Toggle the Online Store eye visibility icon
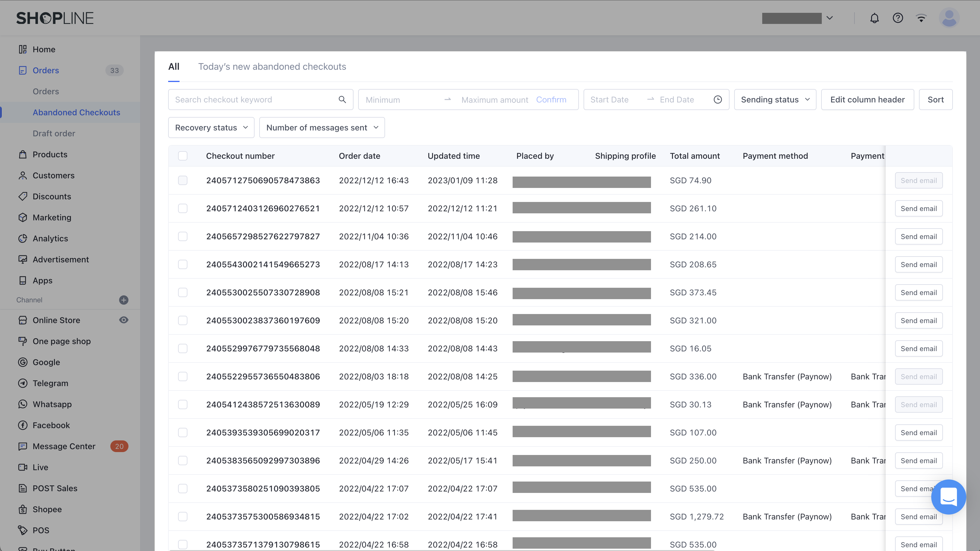Screen dimensions: 980x551 (x=124, y=320)
